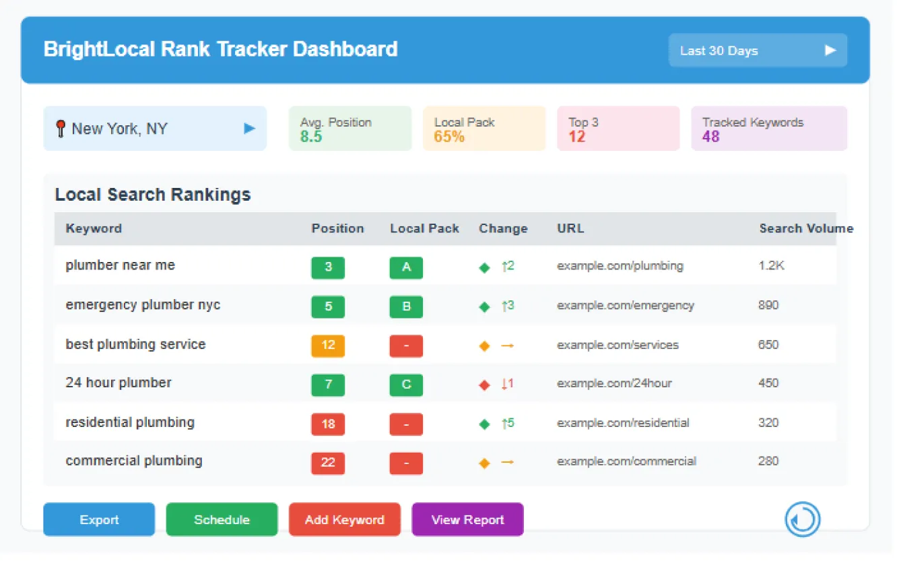Click the green Local Pack grade A badge
This screenshot has width=897, height=588.
pos(405,267)
